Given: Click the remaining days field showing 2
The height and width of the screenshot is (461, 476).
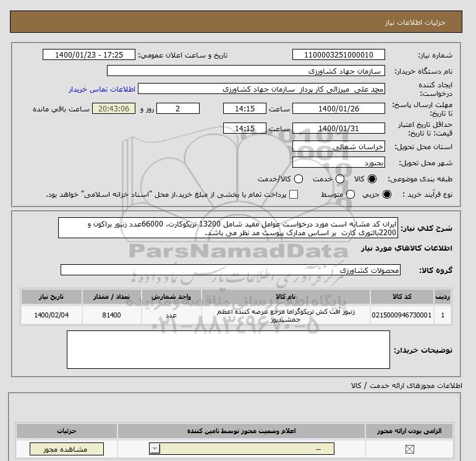Looking at the screenshot, I should (x=178, y=108).
